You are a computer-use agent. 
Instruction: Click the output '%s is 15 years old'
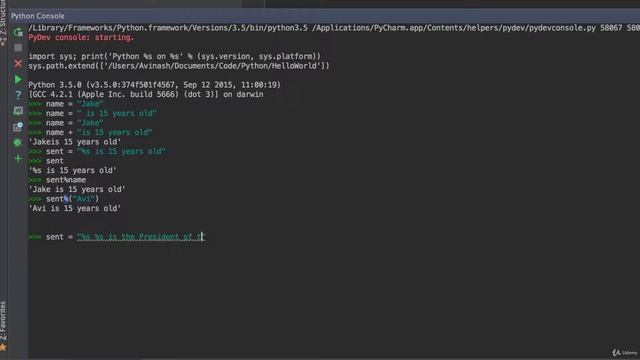tap(72, 170)
